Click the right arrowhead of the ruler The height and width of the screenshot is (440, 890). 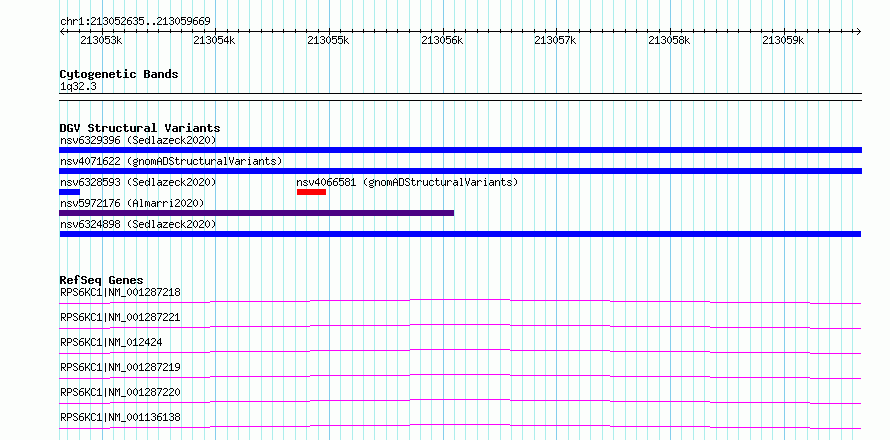pyautogui.click(x=859, y=31)
